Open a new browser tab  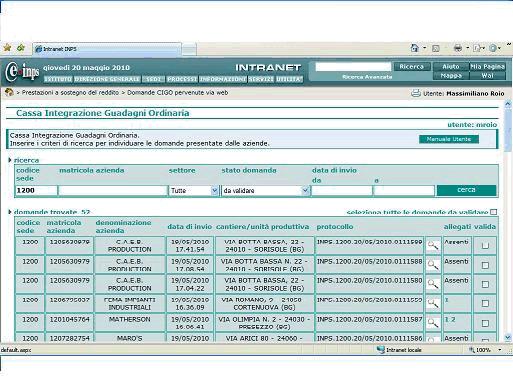pyautogui.click(x=189, y=50)
